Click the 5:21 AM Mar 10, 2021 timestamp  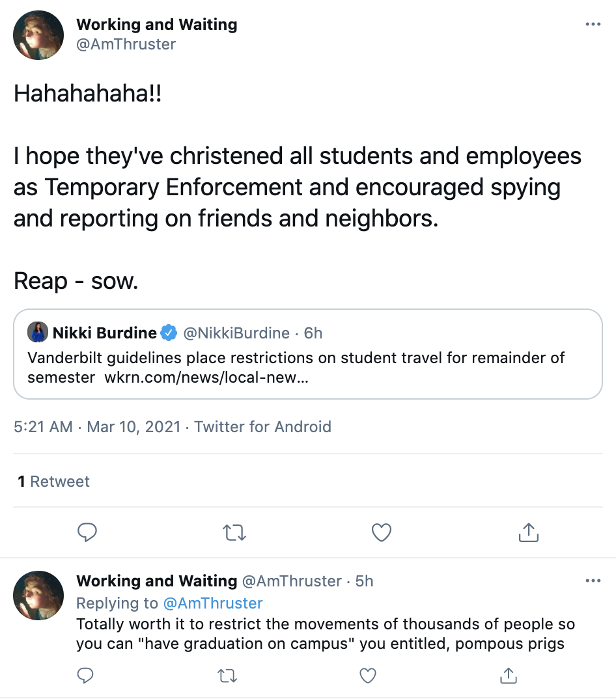[96, 427]
